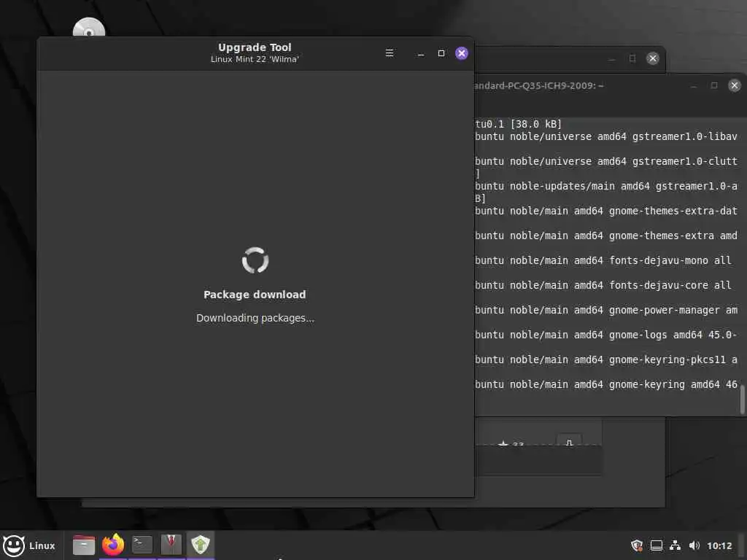Minimize the Upgrade Tool window
Image resolution: width=747 pixels, height=560 pixels.
coord(421,53)
